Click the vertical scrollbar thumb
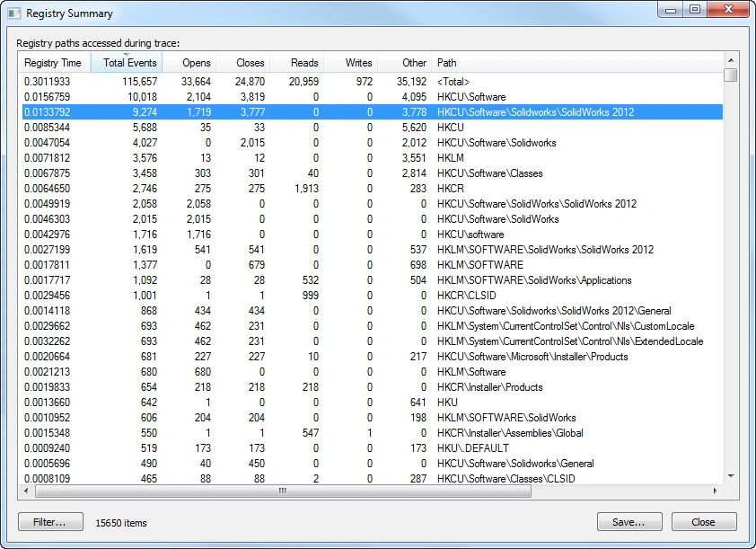756x549 pixels. [731, 75]
